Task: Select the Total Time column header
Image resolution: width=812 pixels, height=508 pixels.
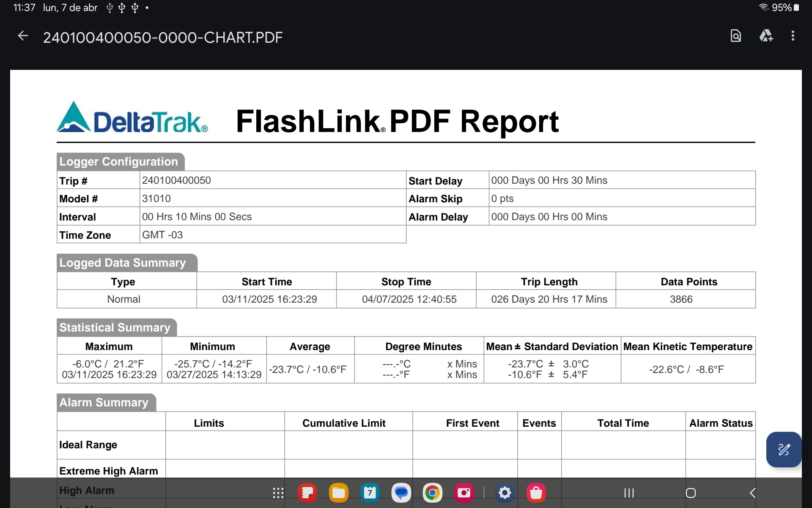Action: point(623,423)
